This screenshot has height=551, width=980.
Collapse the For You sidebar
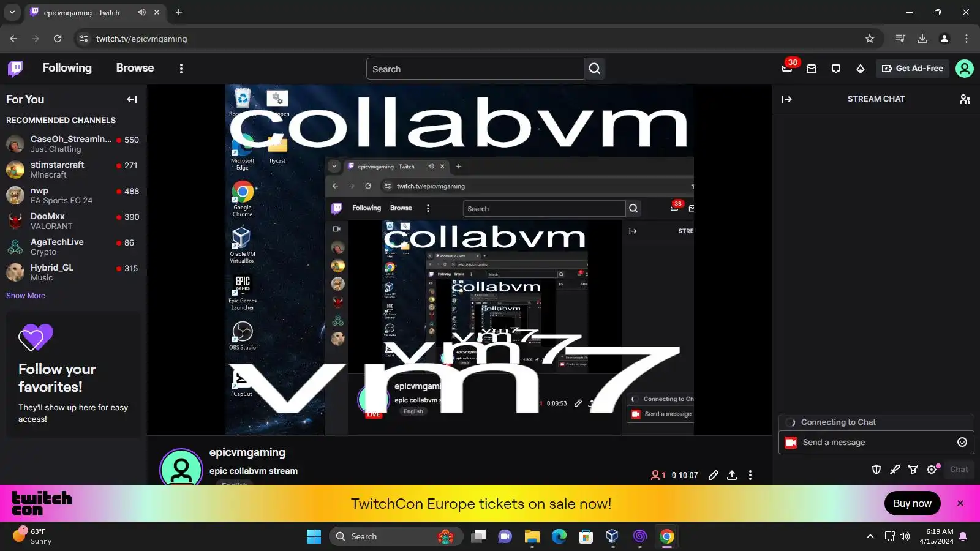pos(132,99)
